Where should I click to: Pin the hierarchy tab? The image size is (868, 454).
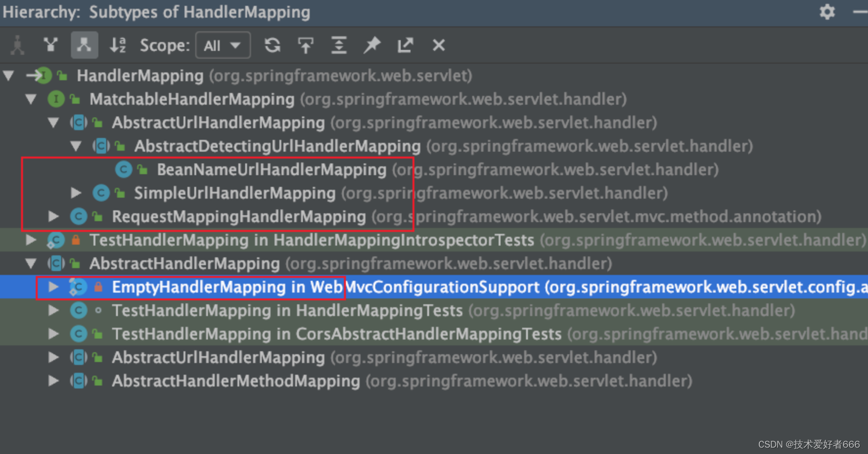pyautogui.click(x=372, y=45)
